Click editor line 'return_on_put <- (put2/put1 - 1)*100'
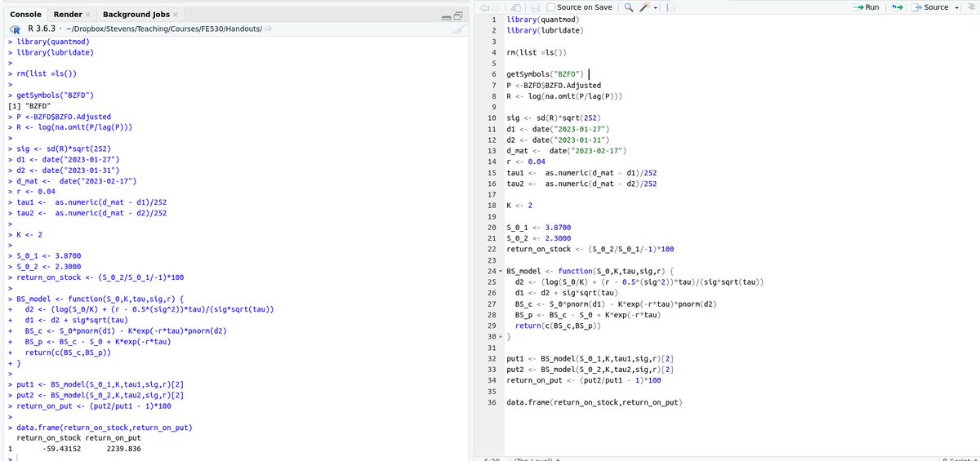The width and height of the screenshot is (980, 461). coord(583,380)
